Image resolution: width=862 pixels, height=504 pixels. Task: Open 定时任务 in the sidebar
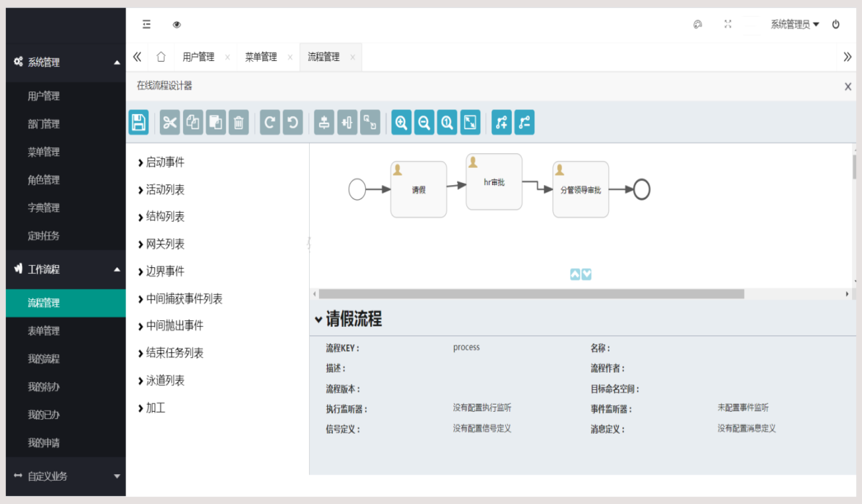click(66, 235)
